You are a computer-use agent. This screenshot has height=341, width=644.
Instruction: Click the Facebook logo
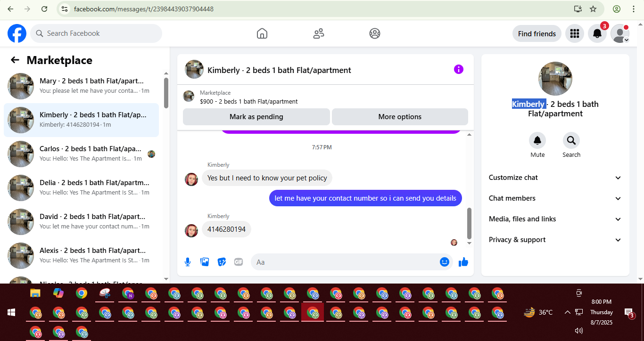17,33
